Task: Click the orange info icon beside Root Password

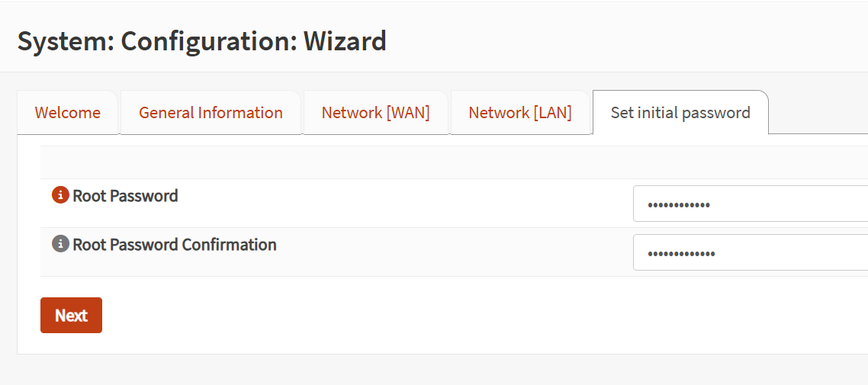Action: pyautogui.click(x=60, y=196)
